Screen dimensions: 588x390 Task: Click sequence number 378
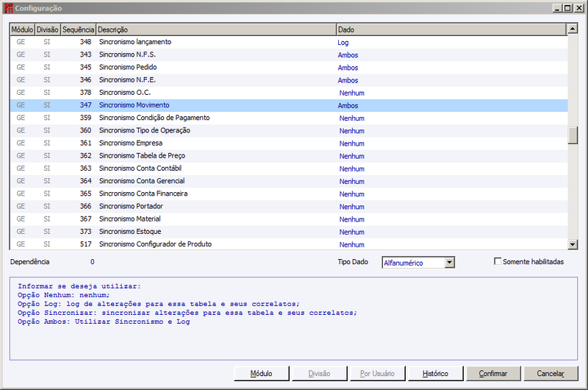click(x=85, y=93)
